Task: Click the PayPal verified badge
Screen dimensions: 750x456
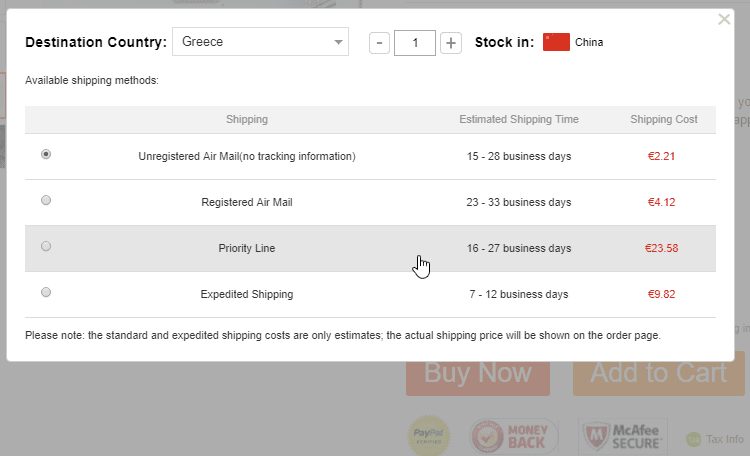Action: pos(426,436)
